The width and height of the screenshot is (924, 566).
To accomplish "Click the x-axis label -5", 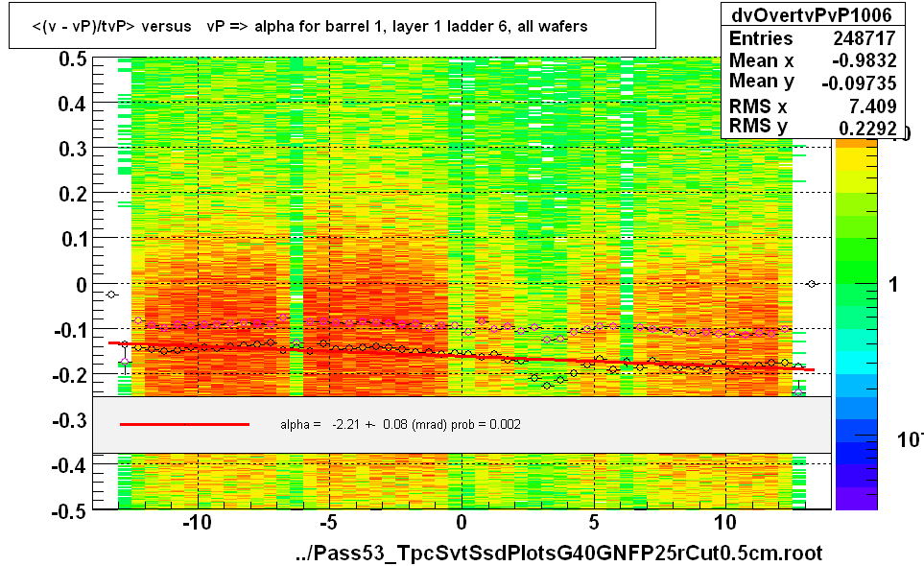I will click(329, 522).
